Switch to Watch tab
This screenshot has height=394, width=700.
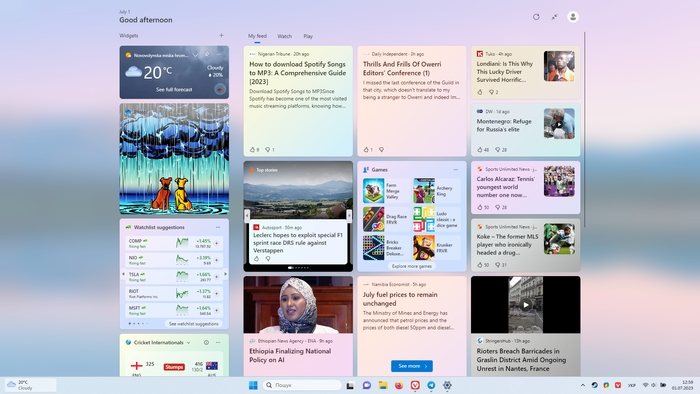point(284,36)
